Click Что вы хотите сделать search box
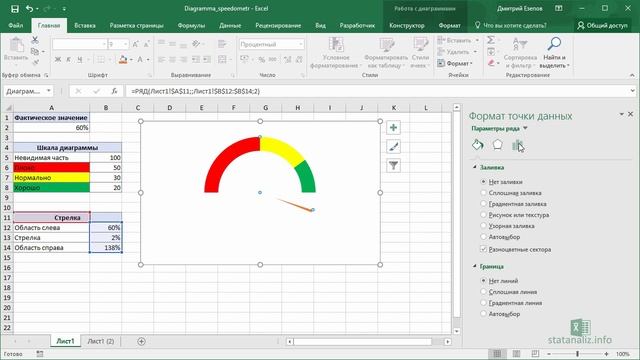 pyautogui.click(x=510, y=25)
